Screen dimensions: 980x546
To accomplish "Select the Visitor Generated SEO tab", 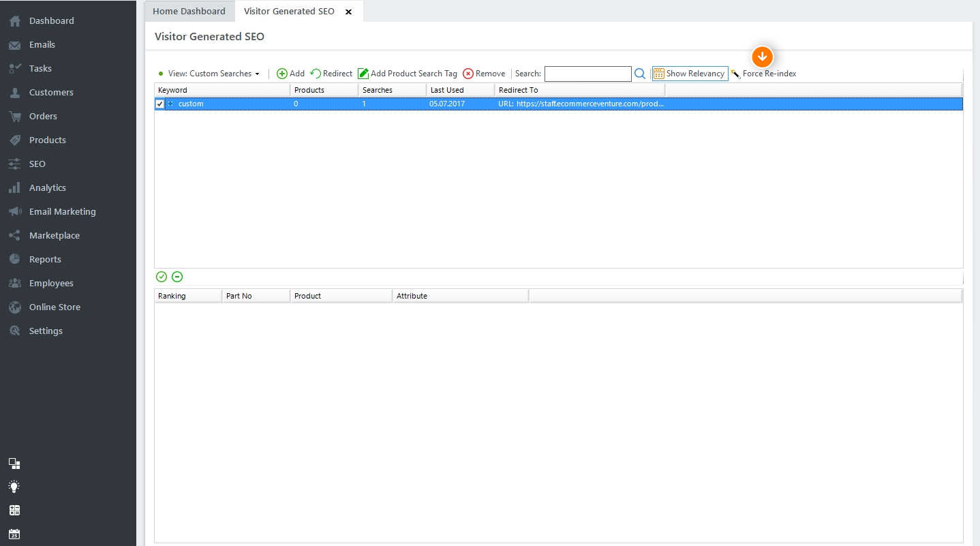I will point(289,11).
